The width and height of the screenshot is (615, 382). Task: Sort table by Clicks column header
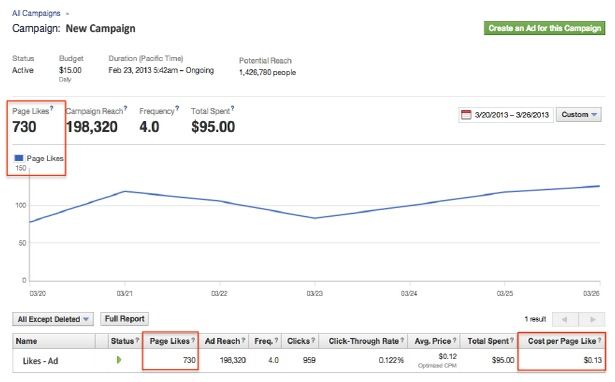tap(300, 341)
